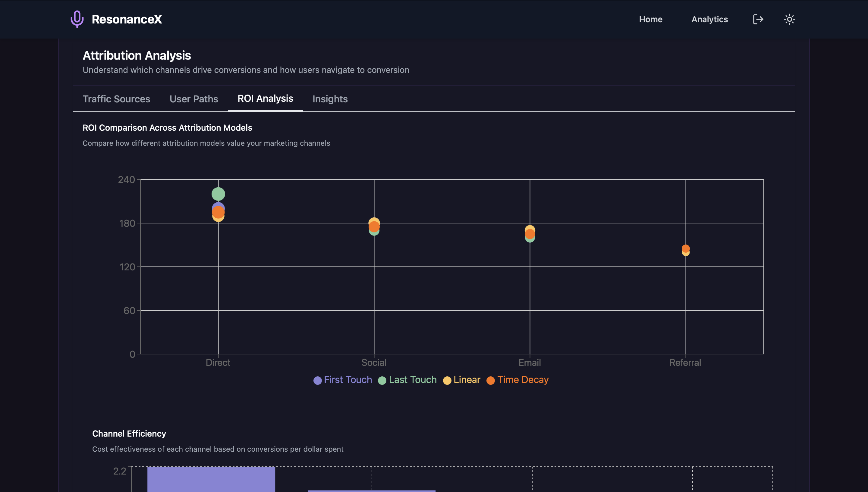Click the orange Time Decay legend dot
The height and width of the screenshot is (492, 868).
(491, 381)
